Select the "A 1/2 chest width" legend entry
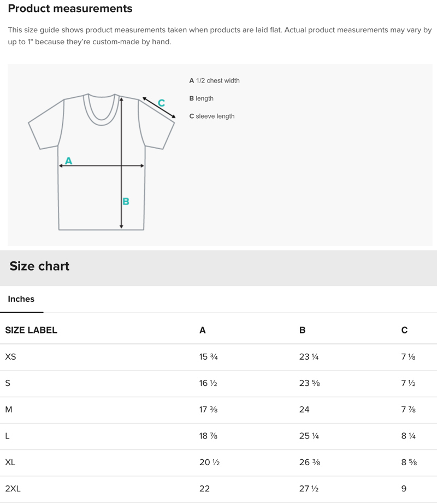437x504 pixels. (214, 81)
